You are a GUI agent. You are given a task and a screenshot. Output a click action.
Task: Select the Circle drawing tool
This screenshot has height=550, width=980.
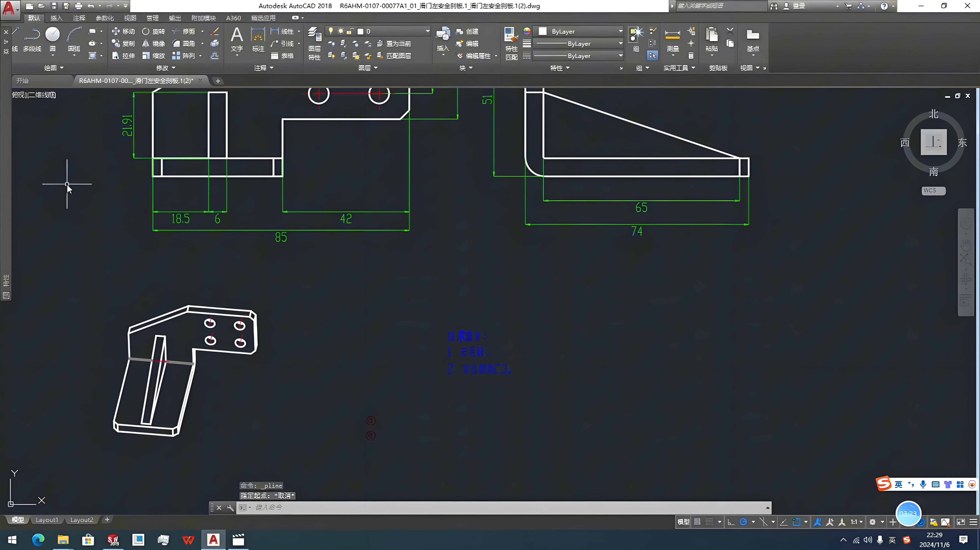[x=52, y=39]
